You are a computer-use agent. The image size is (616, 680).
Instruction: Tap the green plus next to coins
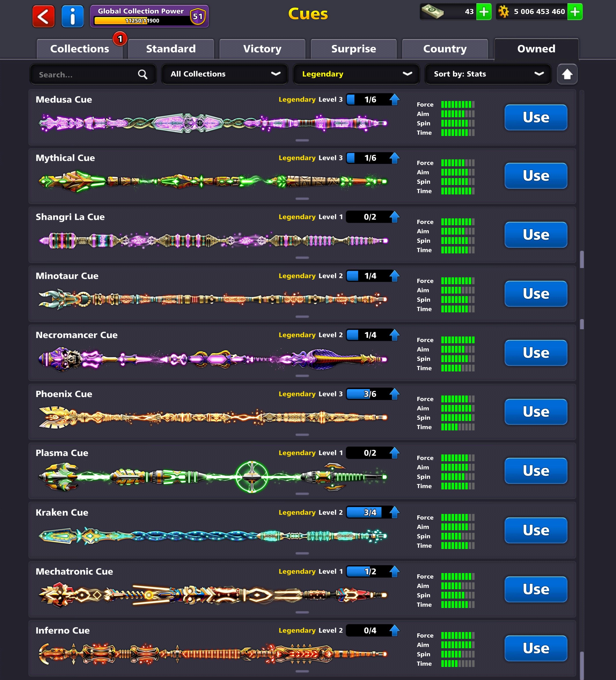click(x=575, y=12)
